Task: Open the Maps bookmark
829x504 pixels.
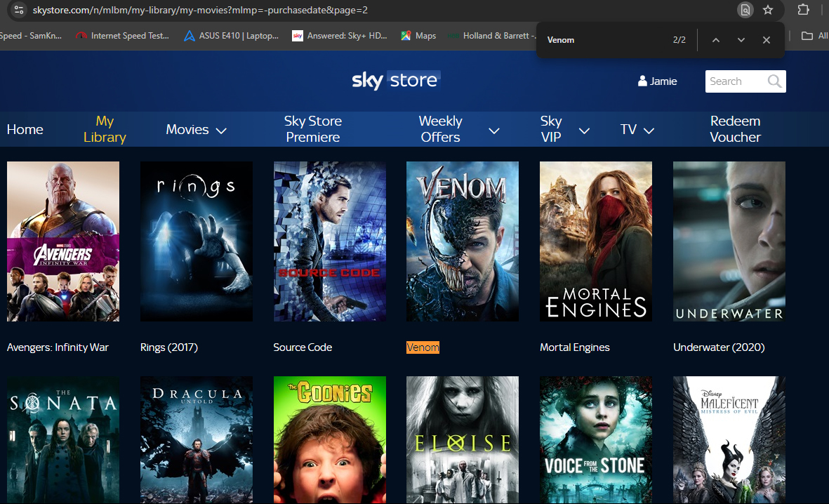Action: (x=418, y=36)
